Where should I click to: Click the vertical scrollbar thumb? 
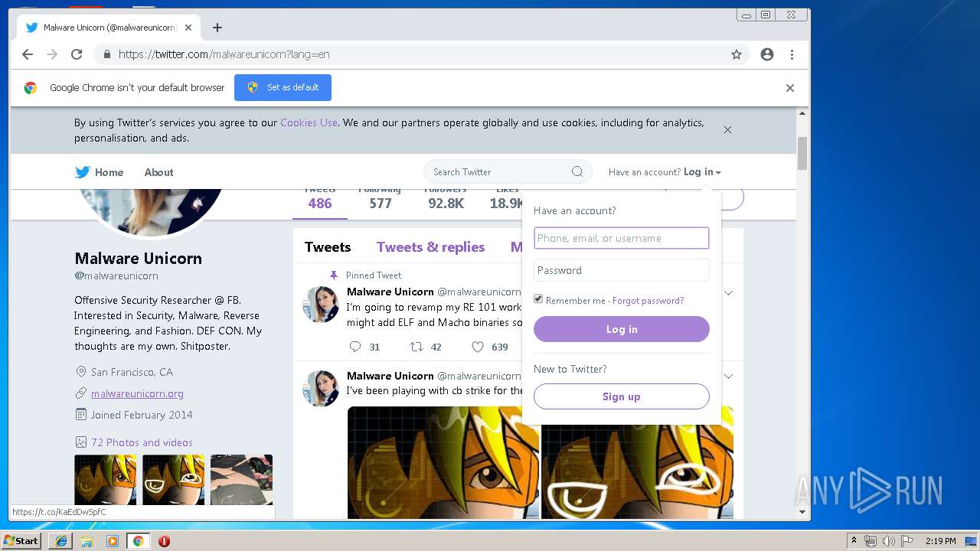802,153
